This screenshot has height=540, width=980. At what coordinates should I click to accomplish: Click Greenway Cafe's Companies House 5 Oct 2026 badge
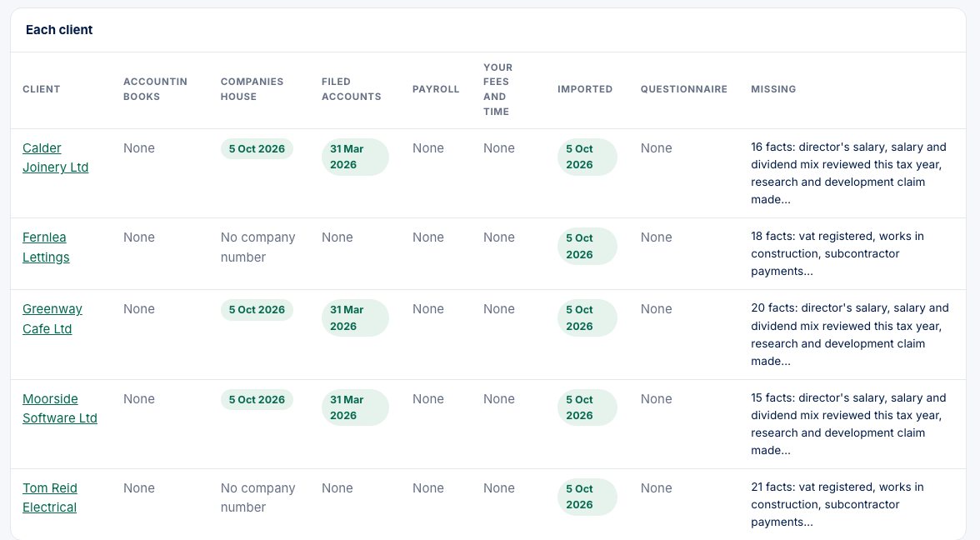(257, 309)
